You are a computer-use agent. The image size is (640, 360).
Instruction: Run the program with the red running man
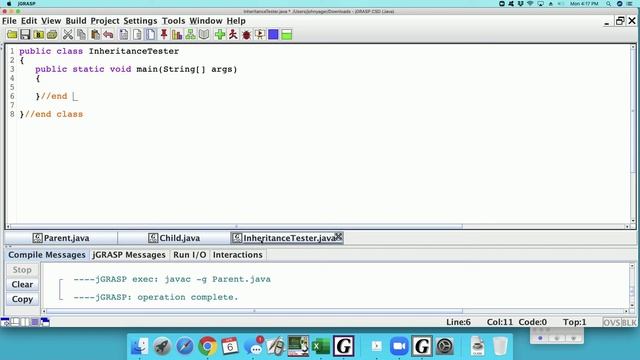(233, 35)
